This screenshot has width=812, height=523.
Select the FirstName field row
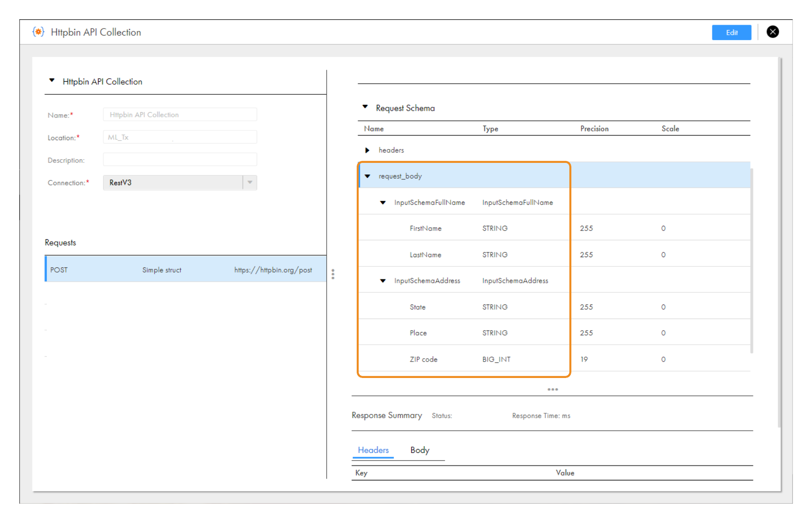(554, 228)
